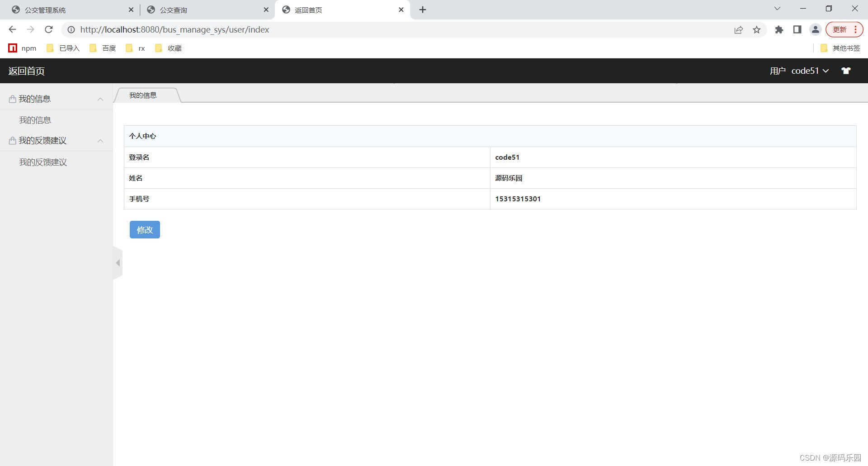Reload page with the refresh icon
Image resolution: width=868 pixels, height=466 pixels.
click(x=48, y=29)
